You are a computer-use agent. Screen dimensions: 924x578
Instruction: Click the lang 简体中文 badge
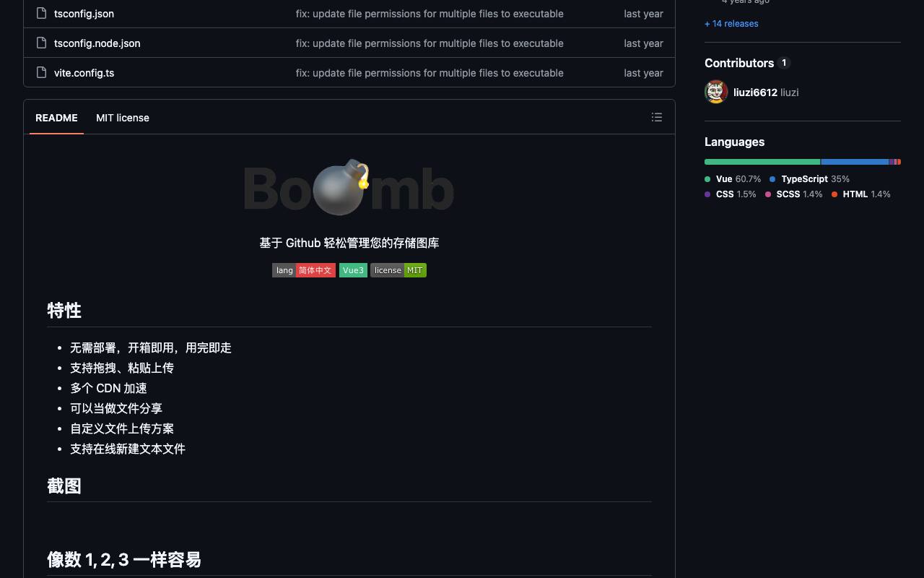(304, 270)
